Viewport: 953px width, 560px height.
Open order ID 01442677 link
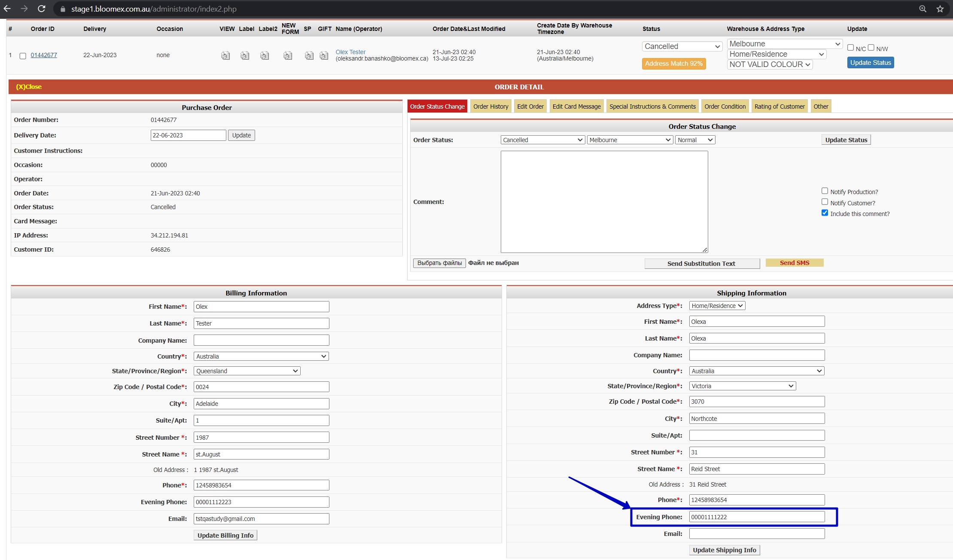pyautogui.click(x=44, y=55)
